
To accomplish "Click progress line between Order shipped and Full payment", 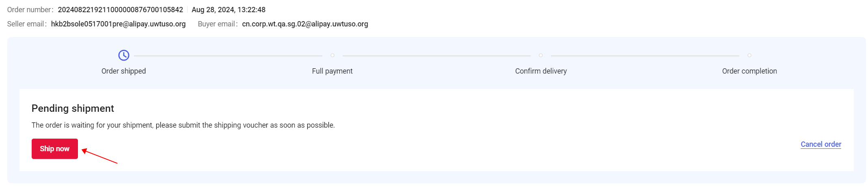I will (x=228, y=56).
